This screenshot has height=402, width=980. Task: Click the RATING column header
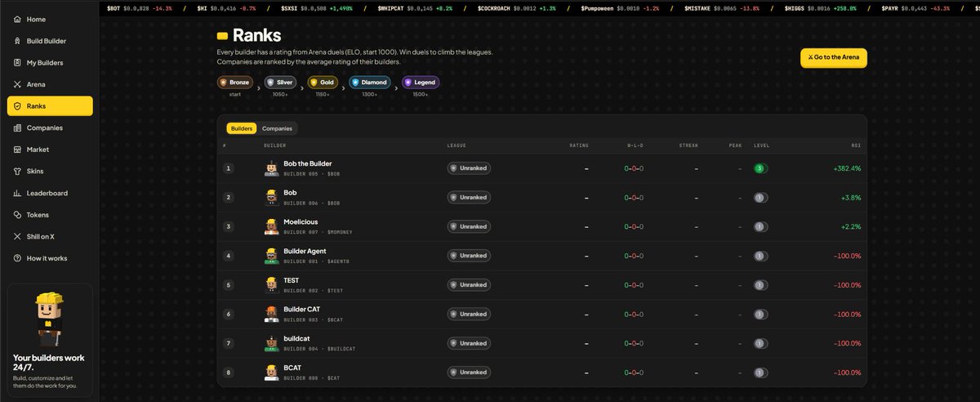click(x=579, y=145)
